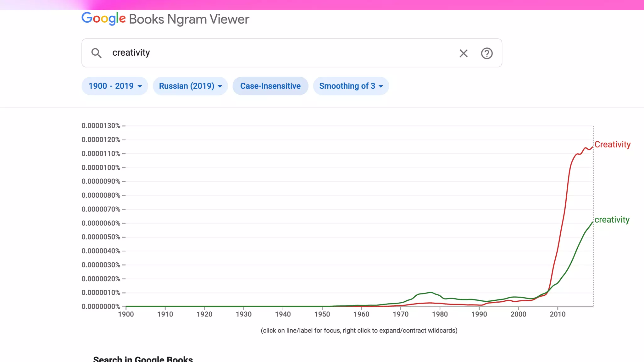Click the 1980 year mark on x-axis
644x362 pixels.
coord(440,314)
